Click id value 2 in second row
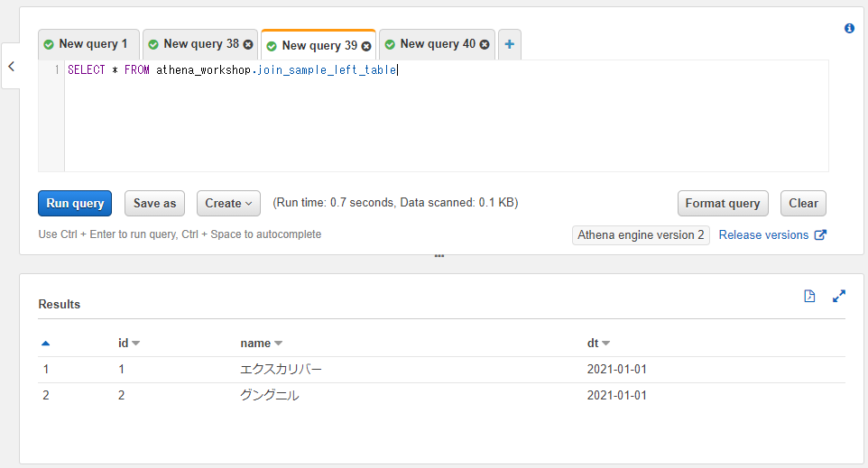This screenshot has width=868, height=468. pos(121,395)
